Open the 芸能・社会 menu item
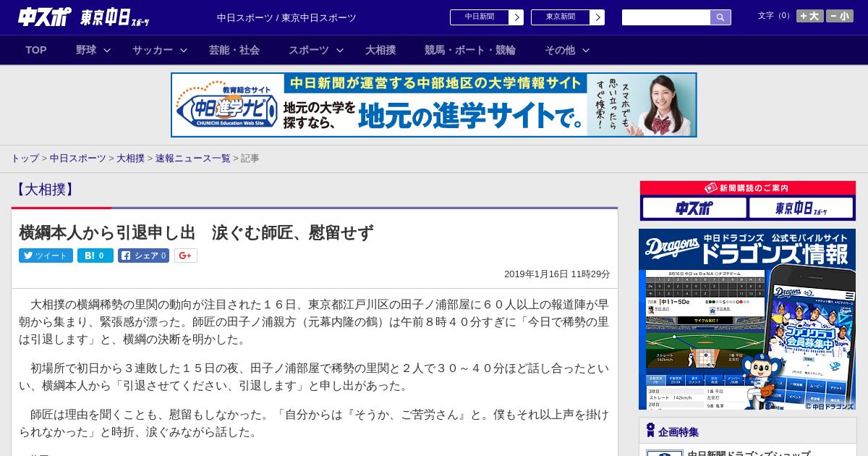This screenshot has height=456, width=868. (x=234, y=50)
